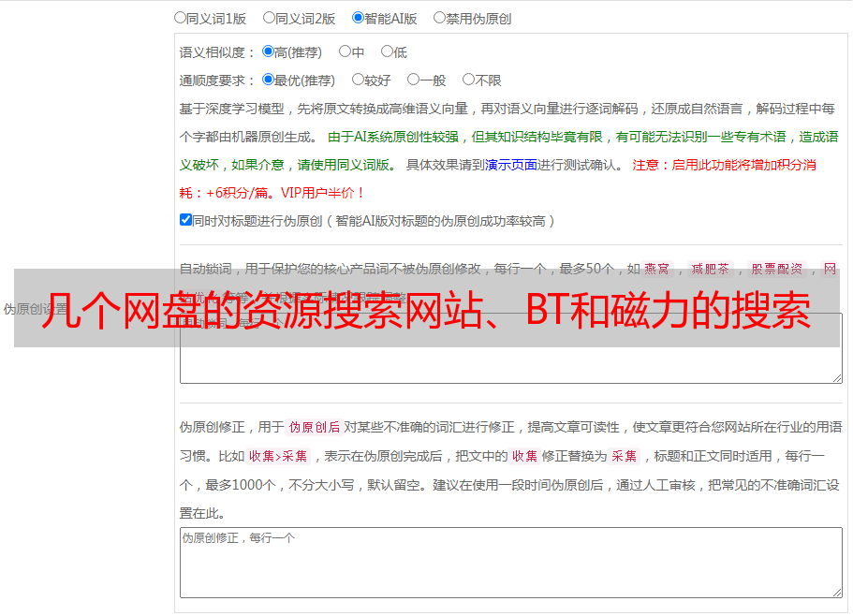Screen dimensions: 853x616
Task: Click inside the 自动锁词 textarea
Action: 511,348
